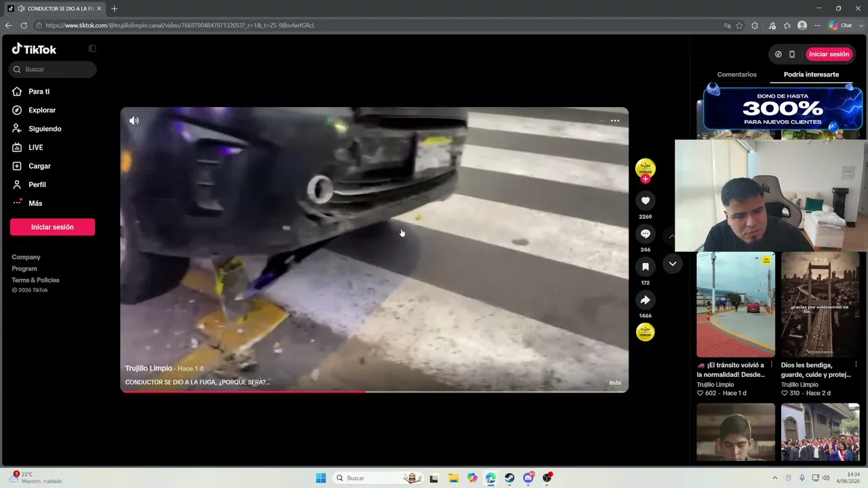
Task: Open the 300% bonus ad banner
Action: pyautogui.click(x=783, y=108)
